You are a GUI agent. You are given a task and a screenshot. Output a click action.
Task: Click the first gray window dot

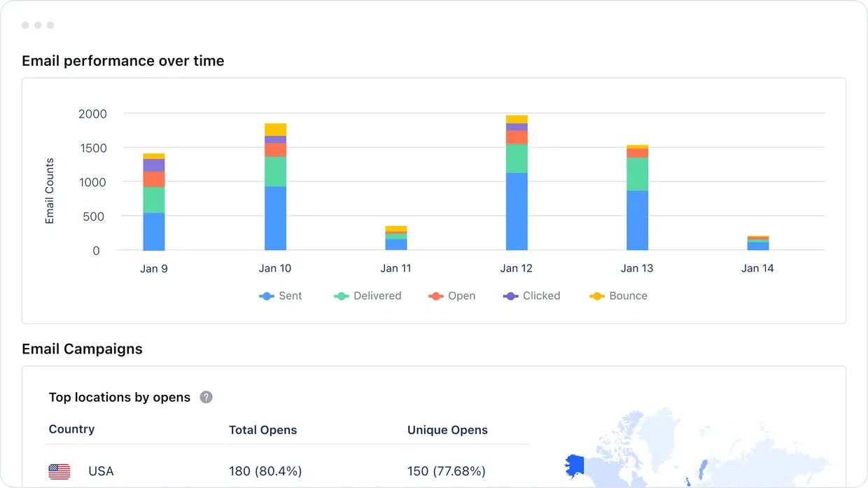coord(26,25)
